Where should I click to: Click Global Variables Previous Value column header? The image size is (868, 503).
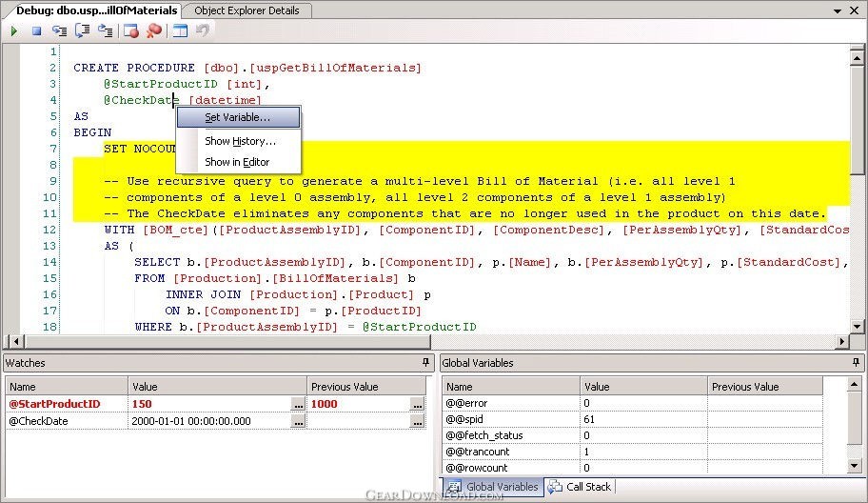(x=765, y=387)
